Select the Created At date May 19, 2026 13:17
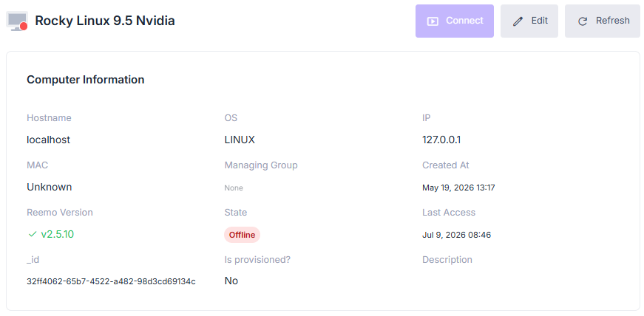The height and width of the screenshot is (316, 644). pos(458,188)
